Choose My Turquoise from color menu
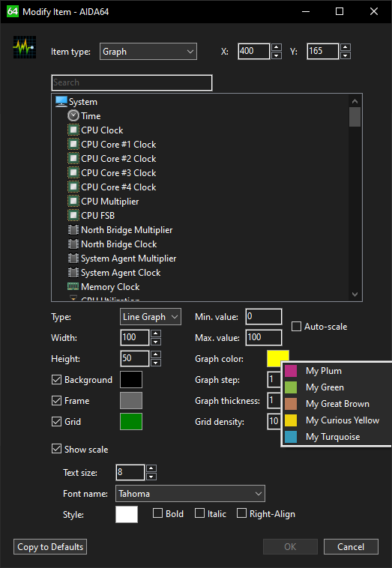The width and height of the screenshot is (392, 568). tap(337, 437)
